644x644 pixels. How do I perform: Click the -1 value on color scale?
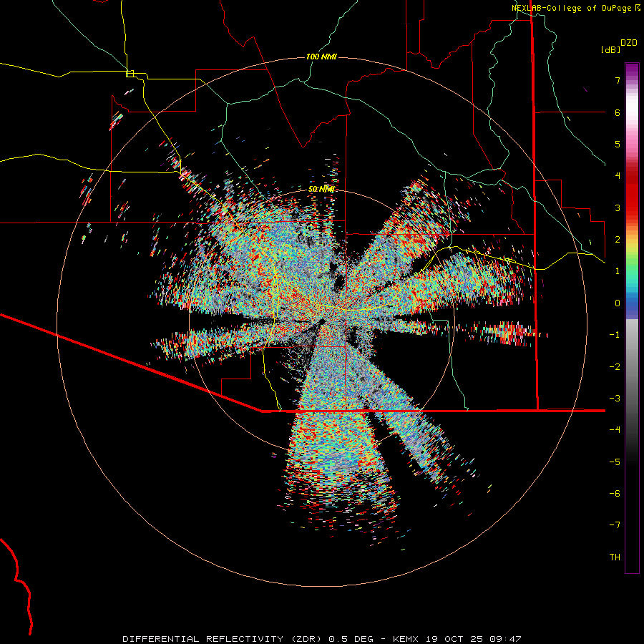[615, 335]
